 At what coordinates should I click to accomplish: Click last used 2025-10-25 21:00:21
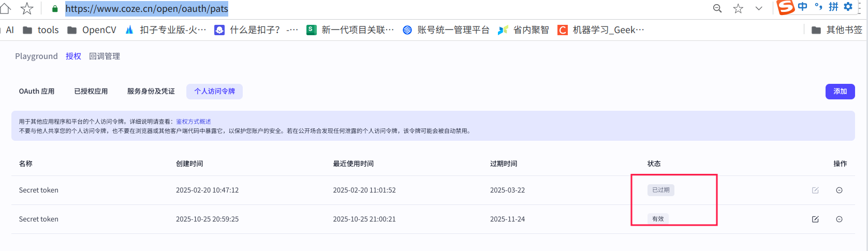coord(364,219)
